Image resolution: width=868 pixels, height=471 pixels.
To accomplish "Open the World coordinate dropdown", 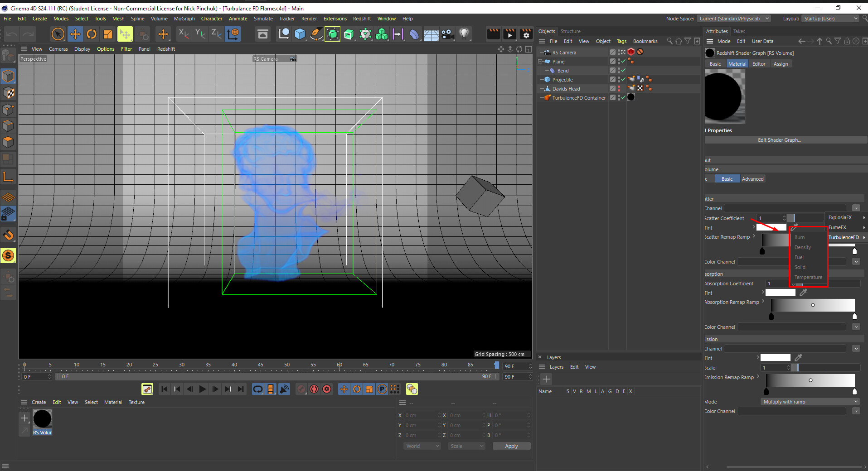I will (x=422, y=446).
